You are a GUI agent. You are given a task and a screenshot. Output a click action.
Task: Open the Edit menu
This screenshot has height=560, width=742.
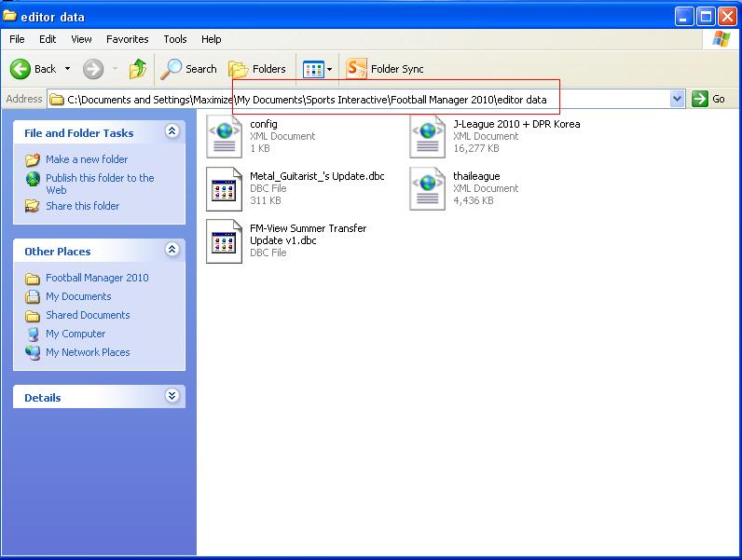pyautogui.click(x=48, y=39)
